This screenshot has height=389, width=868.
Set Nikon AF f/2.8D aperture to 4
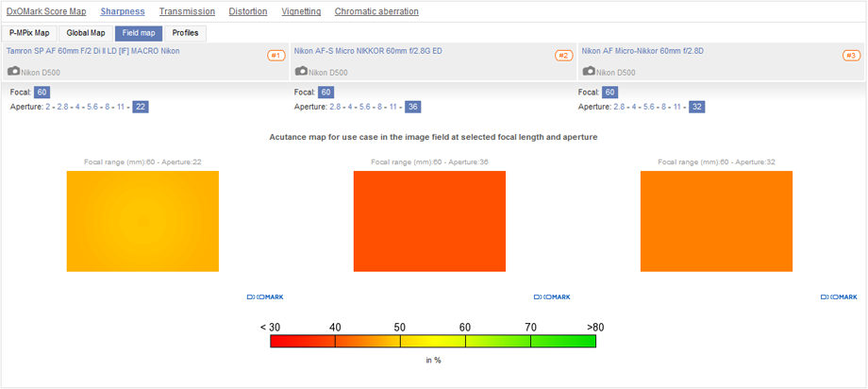coord(634,107)
